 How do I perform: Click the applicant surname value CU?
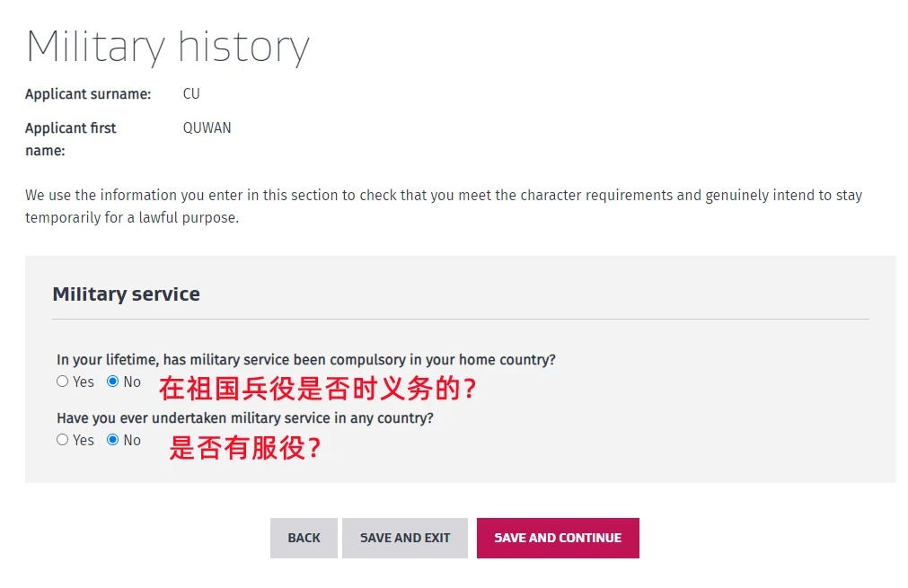pos(191,94)
